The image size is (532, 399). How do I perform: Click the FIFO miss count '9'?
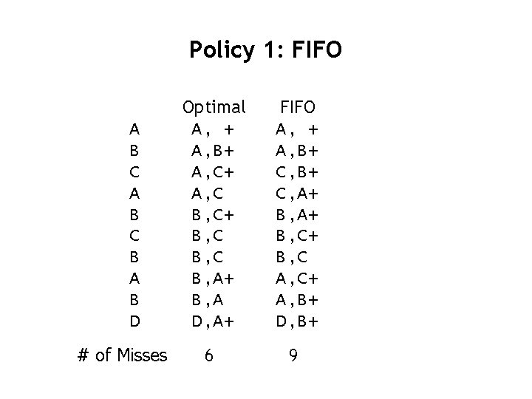(293, 355)
